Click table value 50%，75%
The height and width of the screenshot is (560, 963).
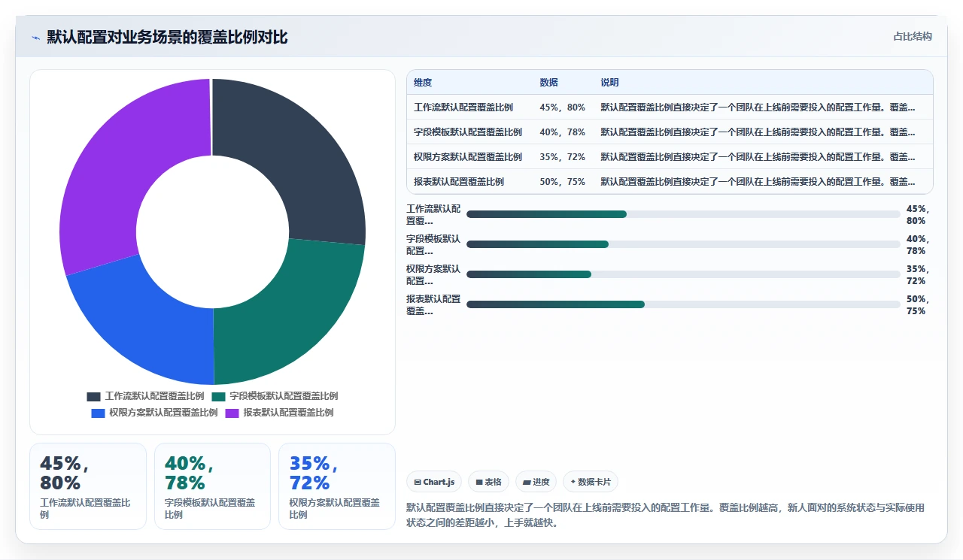pyautogui.click(x=562, y=182)
